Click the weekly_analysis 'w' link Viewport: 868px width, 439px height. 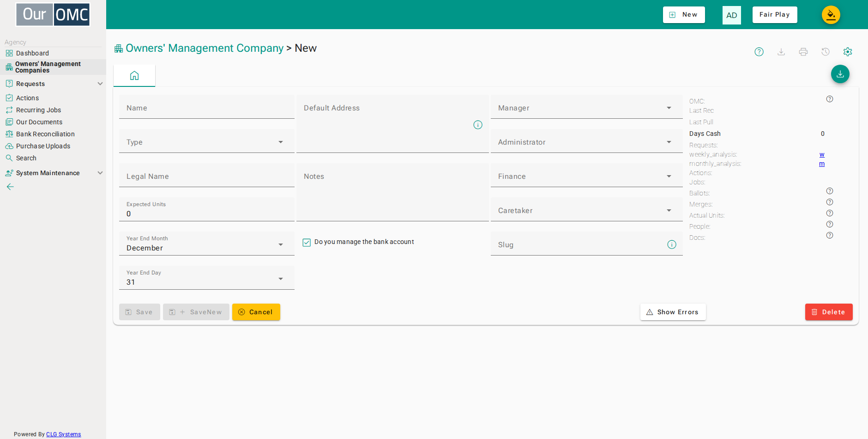[822, 154]
